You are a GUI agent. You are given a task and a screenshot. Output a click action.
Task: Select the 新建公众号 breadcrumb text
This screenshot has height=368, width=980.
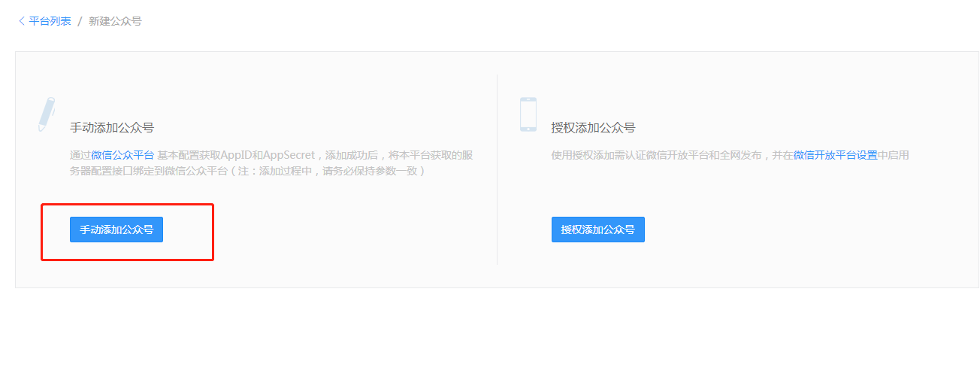pos(115,21)
